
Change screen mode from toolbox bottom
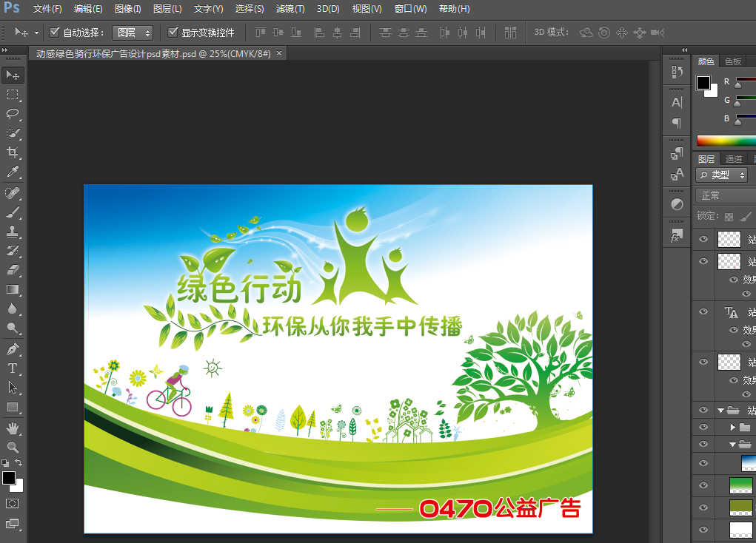(12, 524)
